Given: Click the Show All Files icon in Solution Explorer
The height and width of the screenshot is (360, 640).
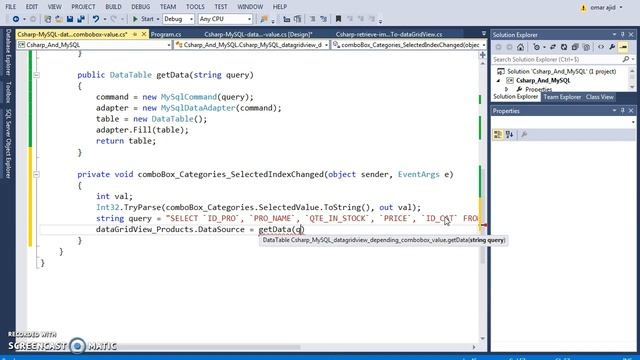Looking at the screenshot, I should [x=586, y=47].
